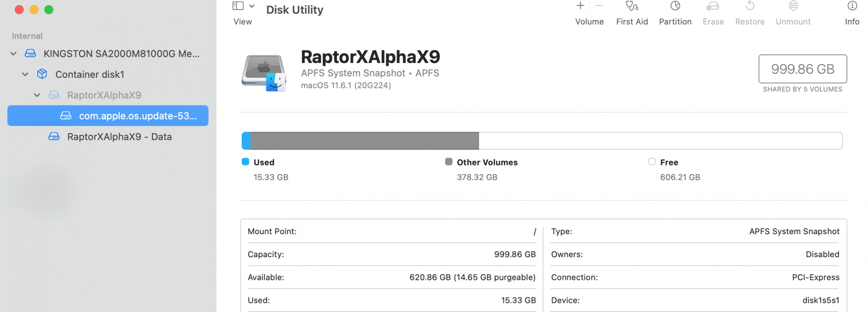
Task: Click the Container disk1 cube icon
Action: (42, 74)
